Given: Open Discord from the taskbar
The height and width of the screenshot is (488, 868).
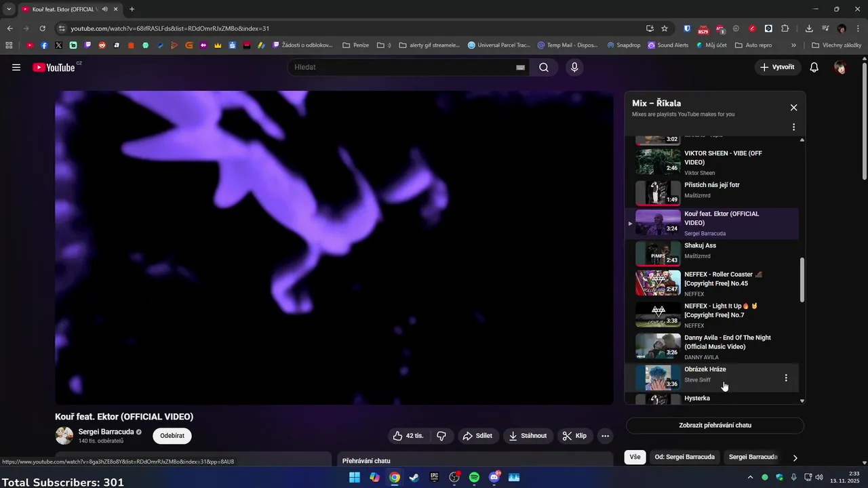Looking at the screenshot, I should (x=494, y=477).
